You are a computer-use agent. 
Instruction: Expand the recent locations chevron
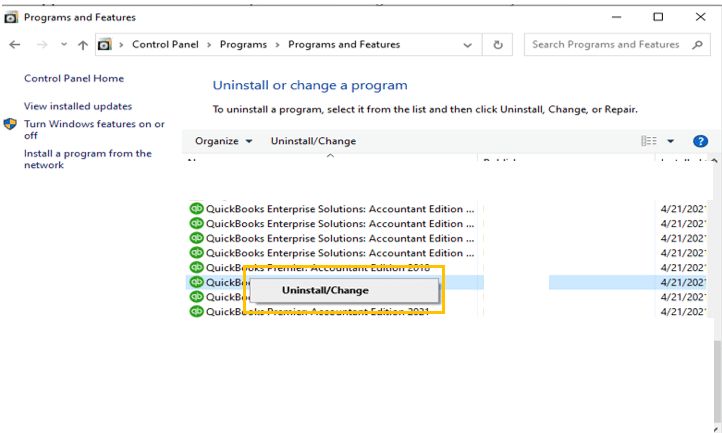64,45
